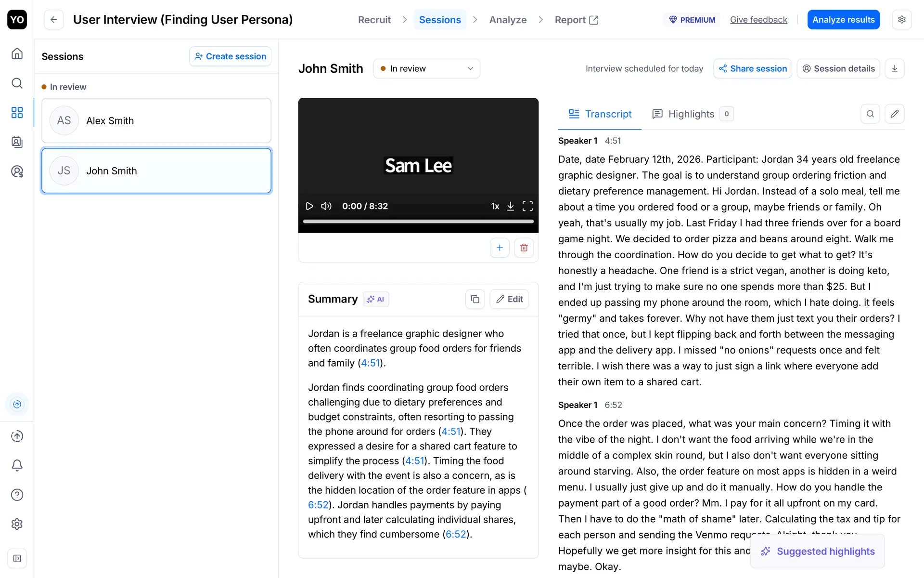The height and width of the screenshot is (578, 924).
Task: Download session via top-right download icon
Action: [x=895, y=68]
